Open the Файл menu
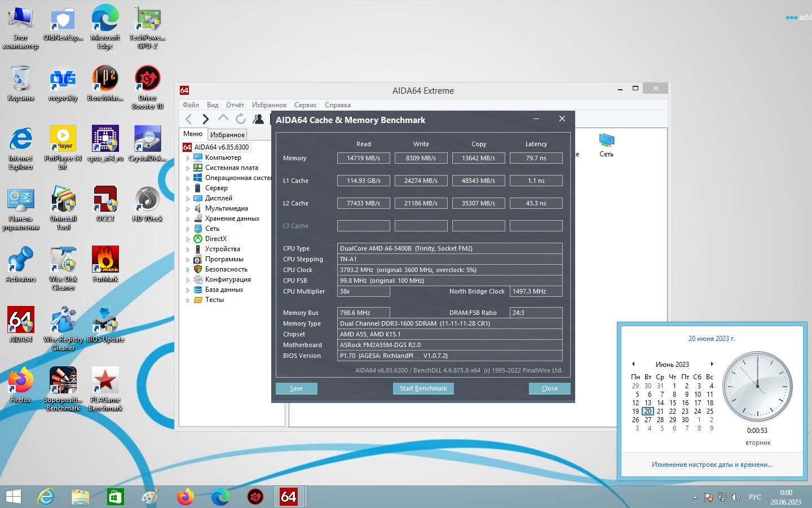Viewport: 812px width, 508px height. pyautogui.click(x=191, y=105)
